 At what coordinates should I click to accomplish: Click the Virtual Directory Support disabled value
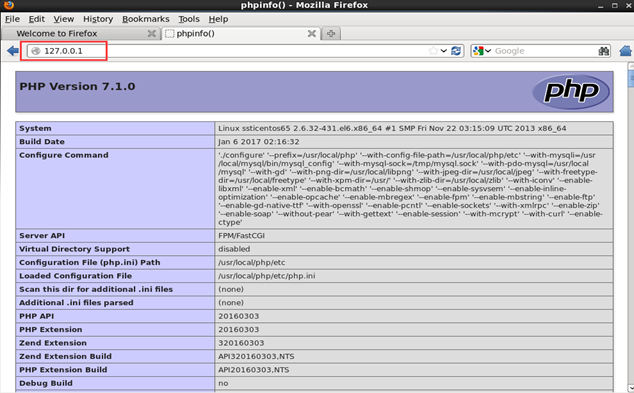tap(234, 249)
